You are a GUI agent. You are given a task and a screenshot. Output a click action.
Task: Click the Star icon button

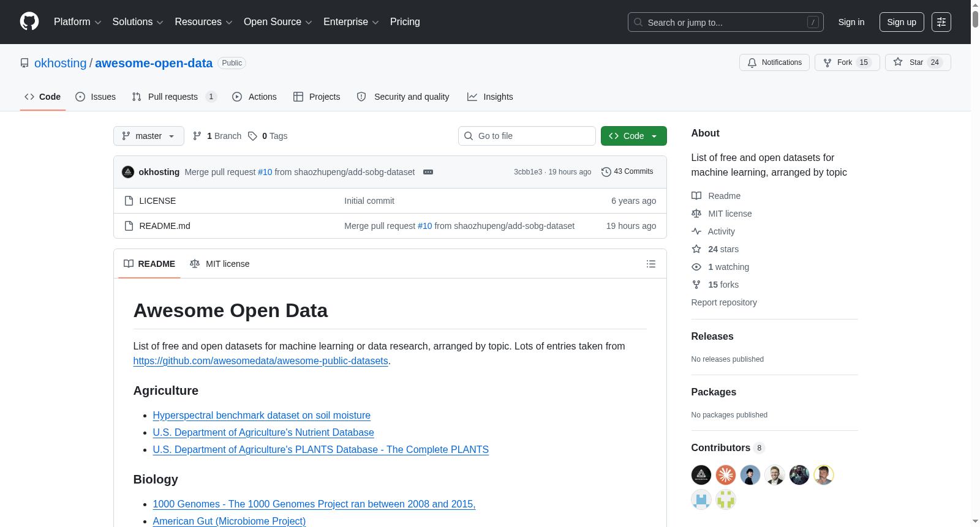pyautogui.click(x=918, y=62)
